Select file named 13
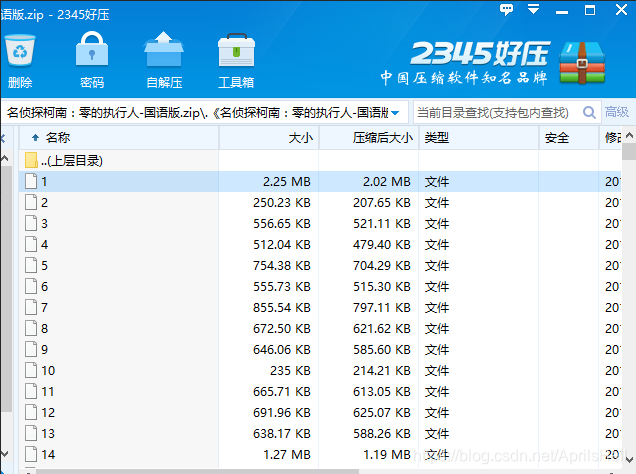 [48, 434]
